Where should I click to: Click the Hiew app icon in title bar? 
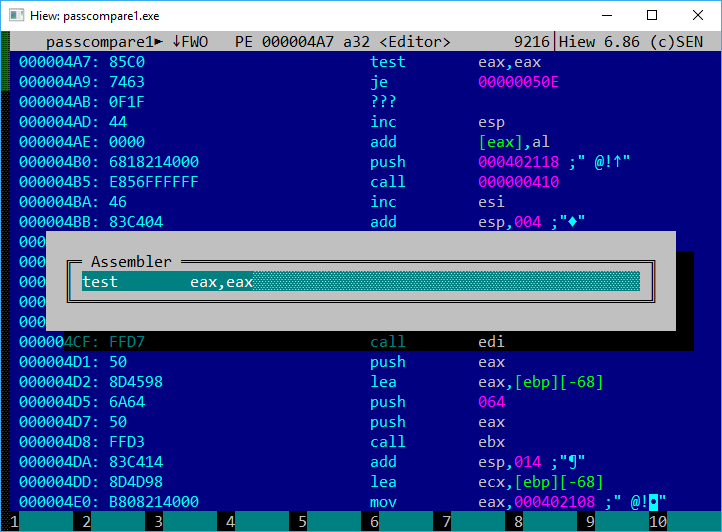(x=17, y=15)
